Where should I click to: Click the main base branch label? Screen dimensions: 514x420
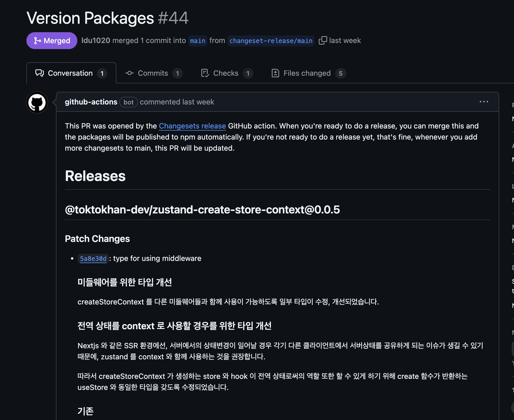(197, 41)
